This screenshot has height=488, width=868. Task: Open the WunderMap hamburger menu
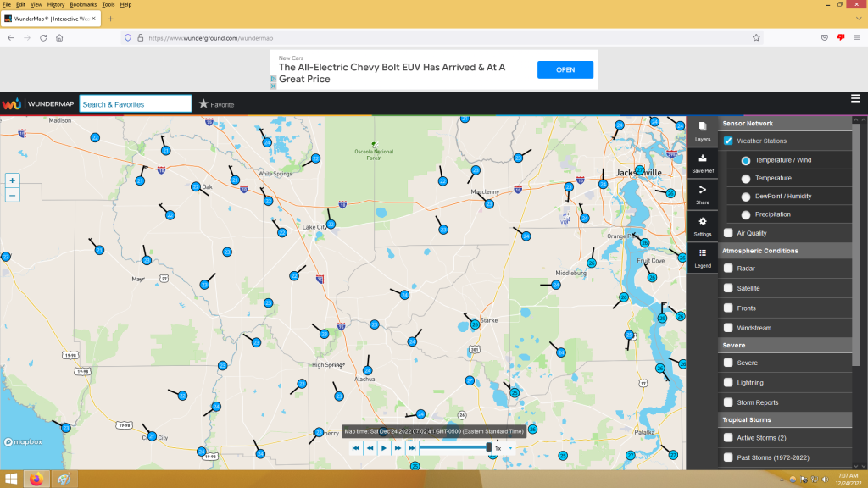click(x=855, y=98)
